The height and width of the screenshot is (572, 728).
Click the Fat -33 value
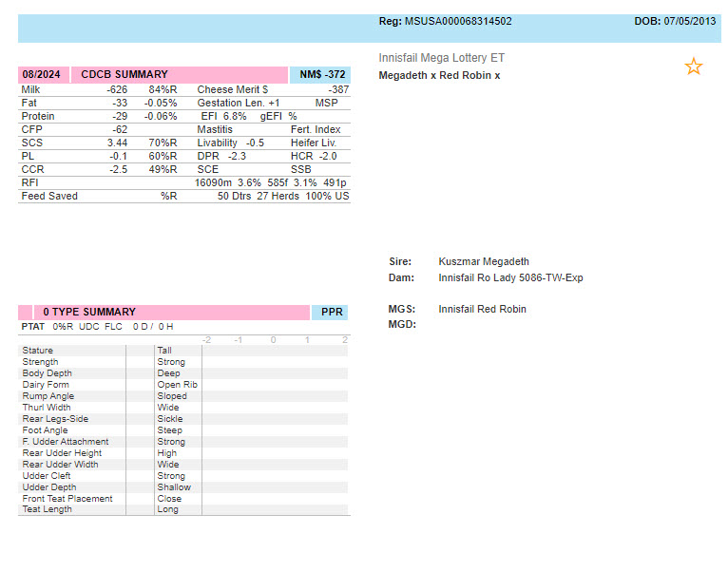tap(120, 103)
